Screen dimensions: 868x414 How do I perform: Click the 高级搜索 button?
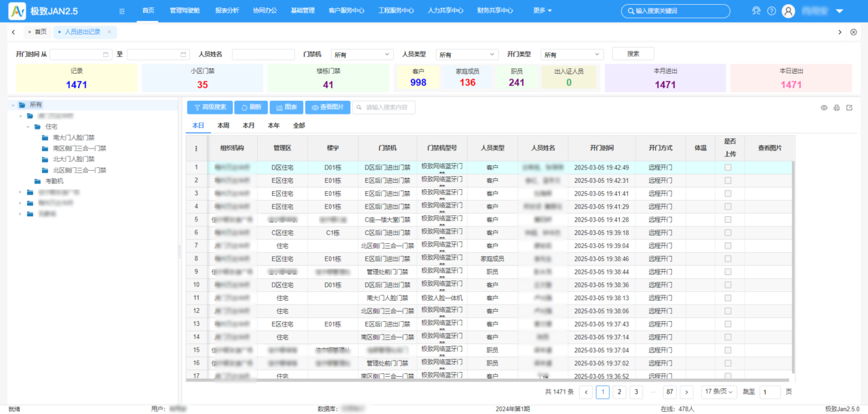click(210, 107)
